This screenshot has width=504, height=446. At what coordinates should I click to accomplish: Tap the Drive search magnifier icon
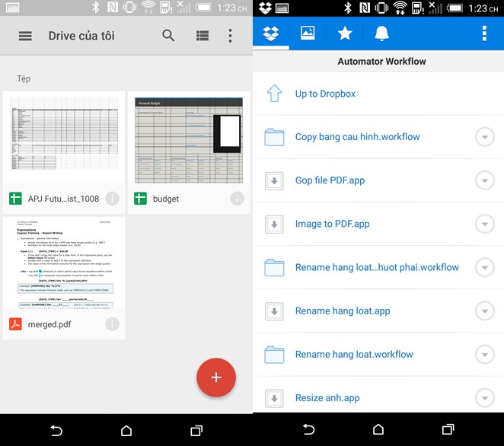coord(168,35)
